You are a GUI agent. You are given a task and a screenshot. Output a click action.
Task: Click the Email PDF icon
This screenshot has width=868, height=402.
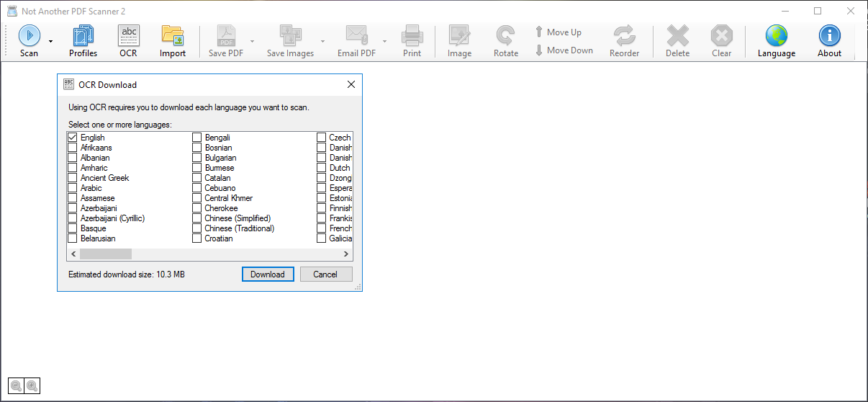point(356,41)
